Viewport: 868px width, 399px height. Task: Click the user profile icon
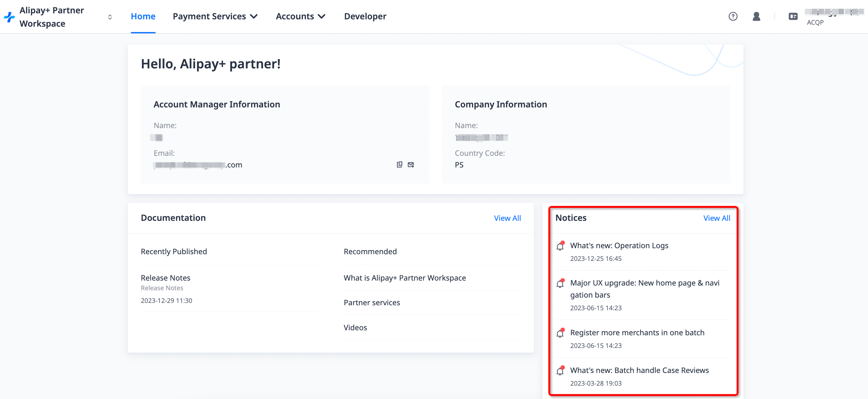(756, 16)
